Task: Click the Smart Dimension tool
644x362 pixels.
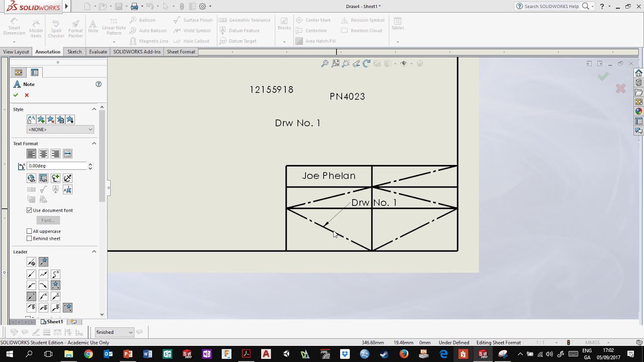Action: pos(14,28)
